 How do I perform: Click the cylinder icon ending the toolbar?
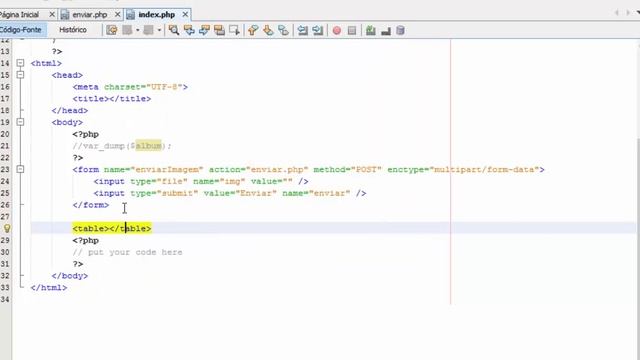400,30
